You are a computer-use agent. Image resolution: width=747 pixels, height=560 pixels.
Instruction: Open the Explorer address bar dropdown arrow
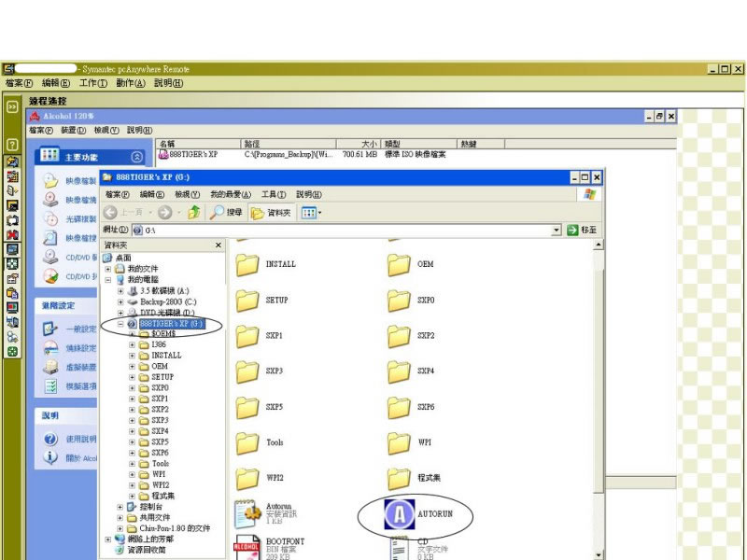pyautogui.click(x=556, y=231)
